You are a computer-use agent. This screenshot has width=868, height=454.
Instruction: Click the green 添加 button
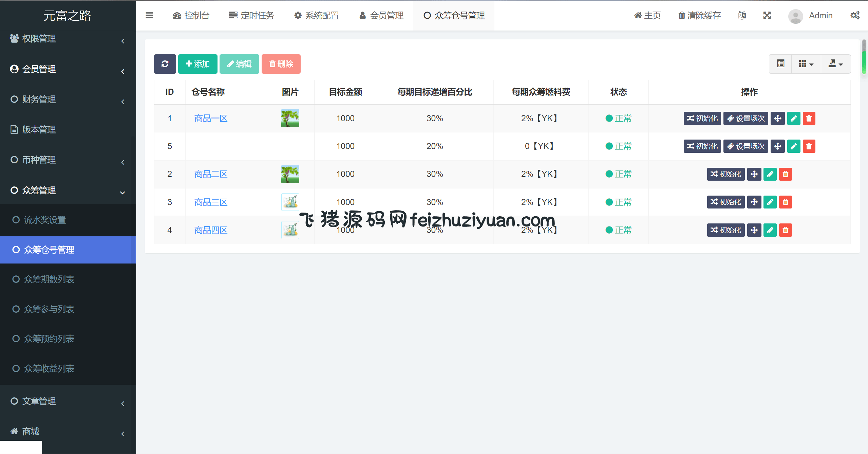click(198, 64)
